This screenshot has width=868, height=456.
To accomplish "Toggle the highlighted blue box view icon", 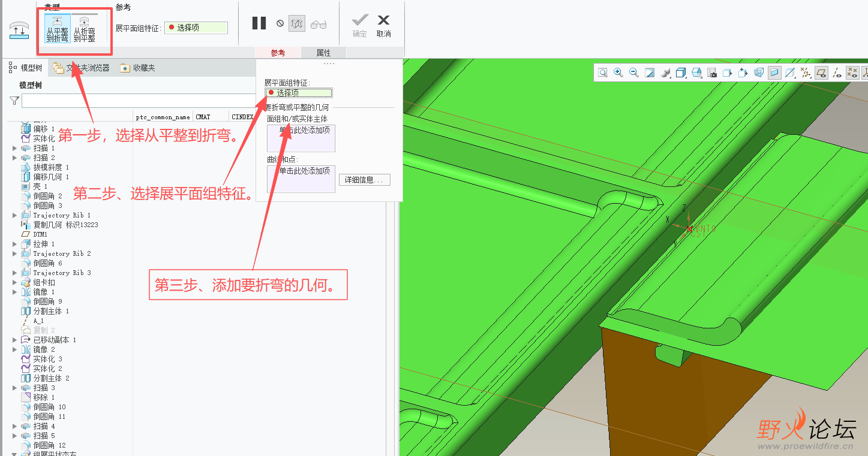I will point(774,73).
